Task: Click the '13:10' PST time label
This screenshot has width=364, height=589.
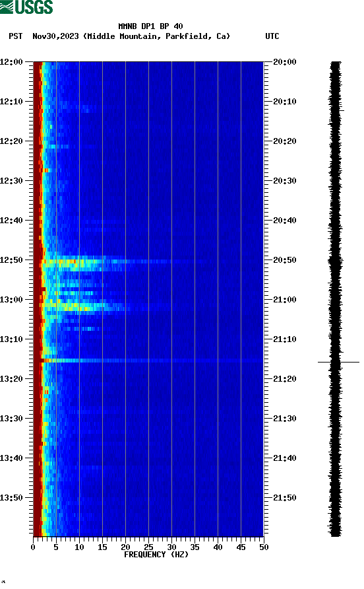Action: (11, 339)
